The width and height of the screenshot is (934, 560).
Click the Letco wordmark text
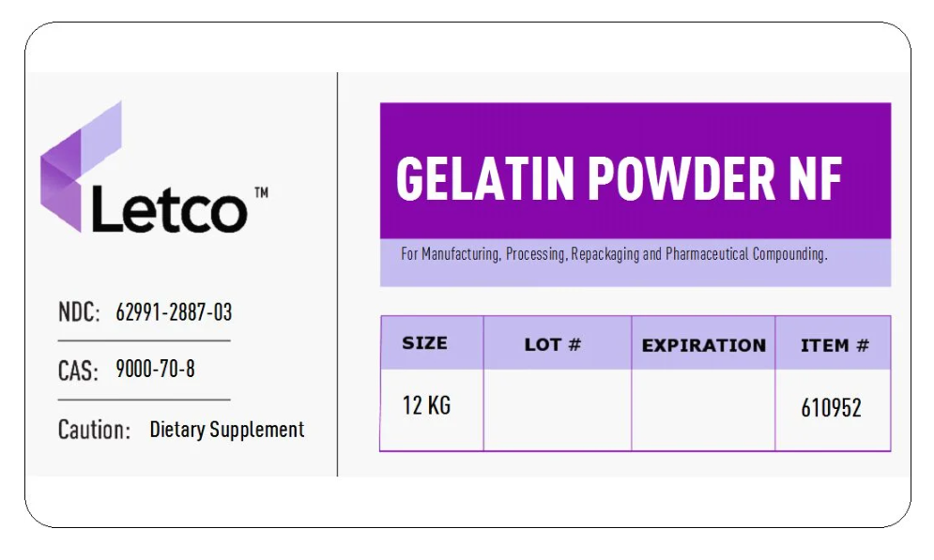169,210
